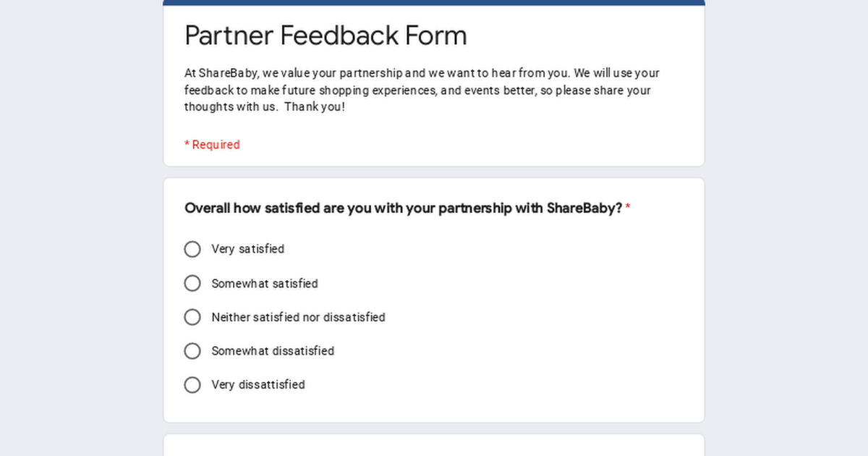Mark the Somewhat dissatisfied radio option
The image size is (868, 456).
[x=192, y=351]
